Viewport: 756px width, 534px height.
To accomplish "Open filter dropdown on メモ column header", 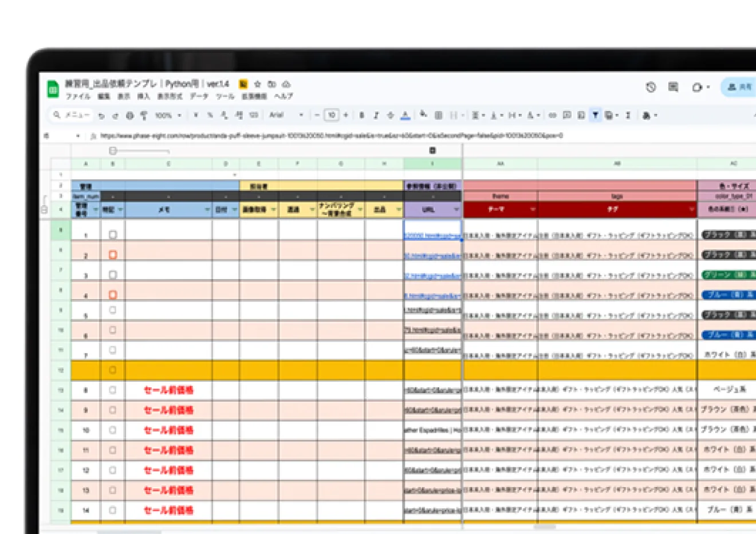I will coord(207,210).
